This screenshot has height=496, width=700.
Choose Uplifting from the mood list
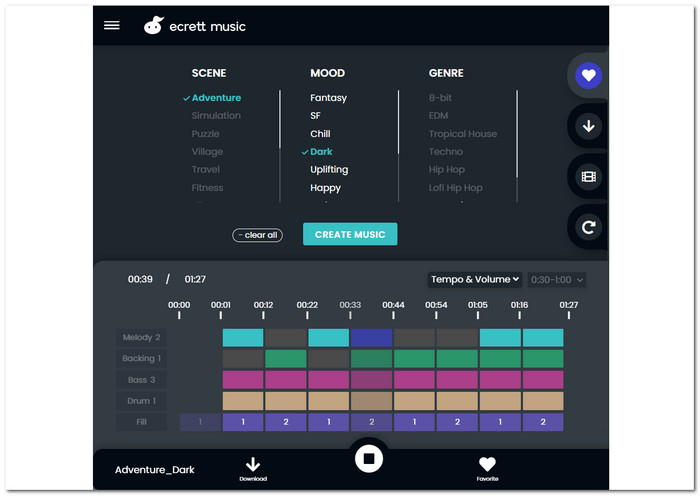tap(329, 170)
